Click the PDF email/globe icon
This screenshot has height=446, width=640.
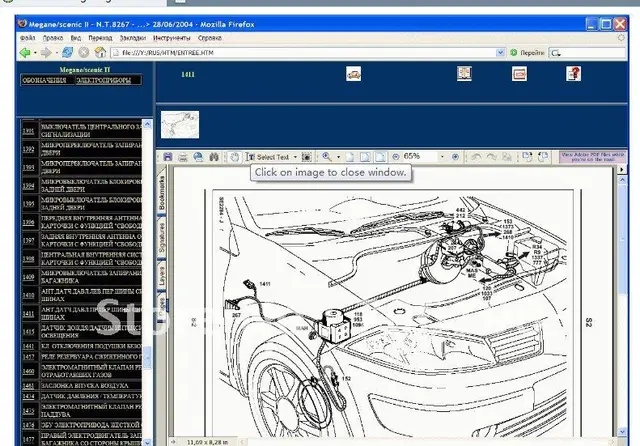(x=198, y=157)
